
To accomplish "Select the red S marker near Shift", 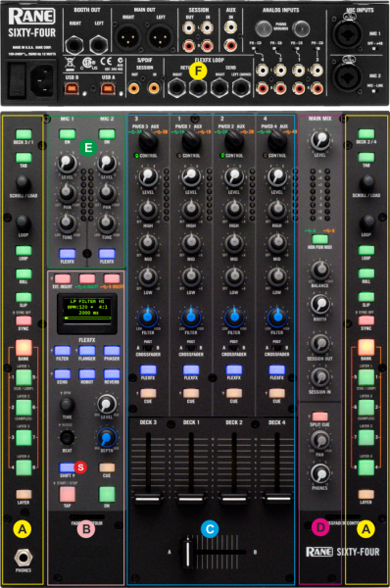I will pos(80,466).
